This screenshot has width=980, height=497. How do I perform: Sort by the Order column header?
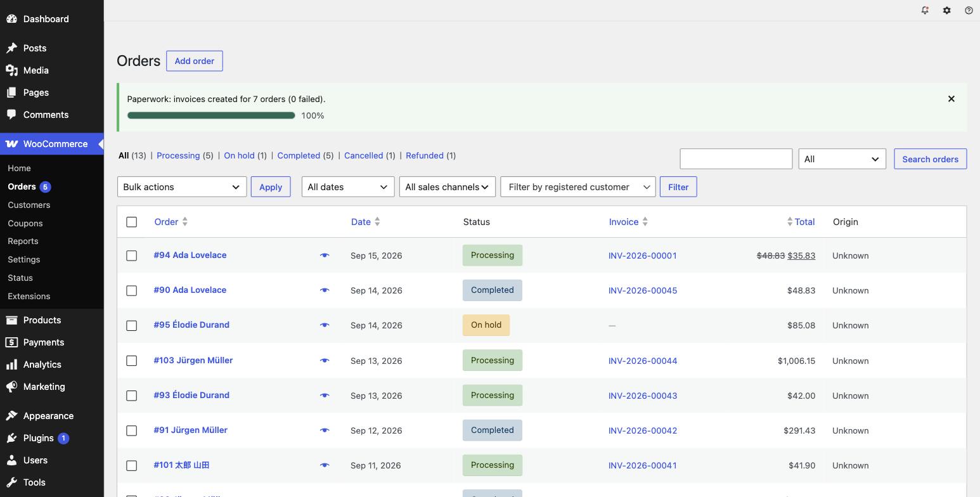pos(171,222)
